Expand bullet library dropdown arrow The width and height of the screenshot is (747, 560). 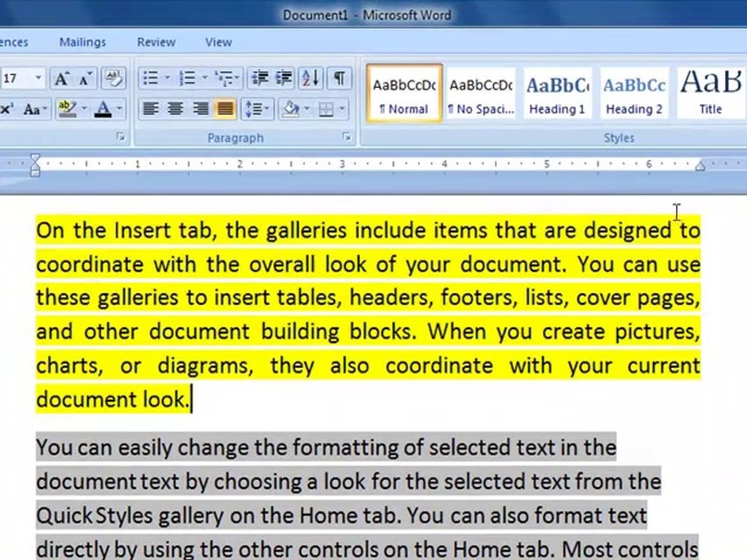167,78
